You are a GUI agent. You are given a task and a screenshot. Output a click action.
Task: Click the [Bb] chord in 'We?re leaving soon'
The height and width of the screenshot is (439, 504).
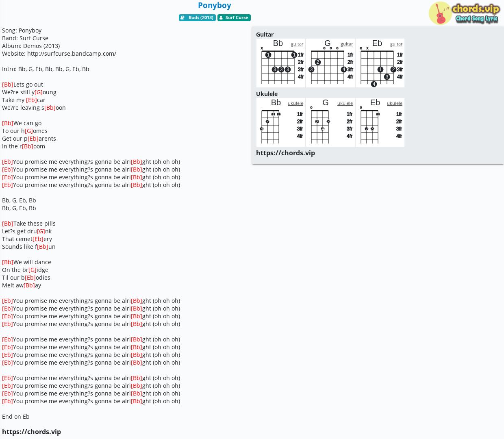(x=50, y=108)
